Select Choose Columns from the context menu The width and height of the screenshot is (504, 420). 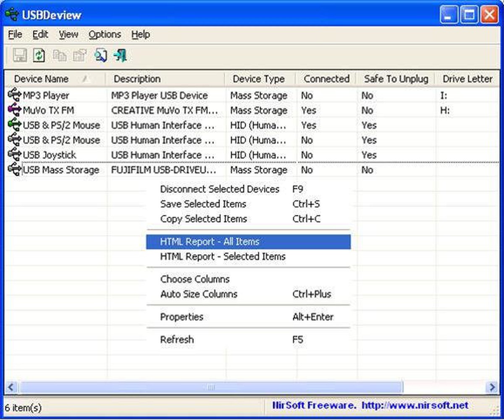(194, 279)
